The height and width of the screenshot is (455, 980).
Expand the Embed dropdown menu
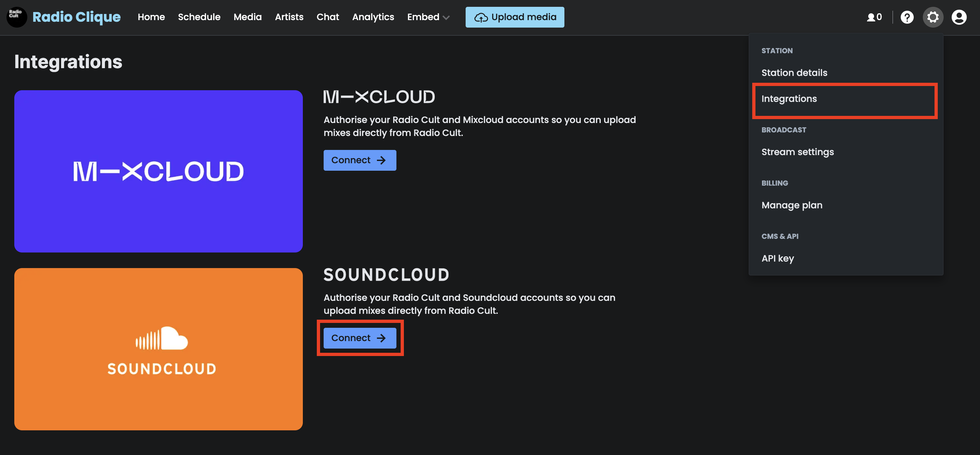click(428, 16)
